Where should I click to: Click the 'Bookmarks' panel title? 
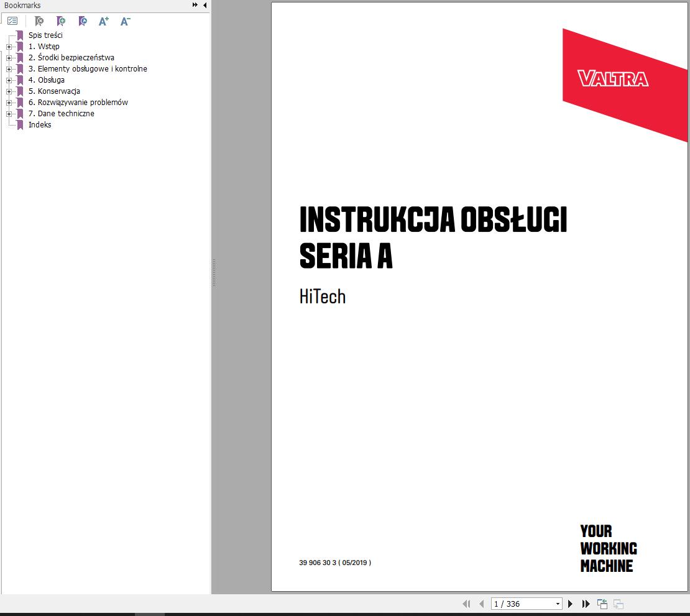(x=22, y=5)
